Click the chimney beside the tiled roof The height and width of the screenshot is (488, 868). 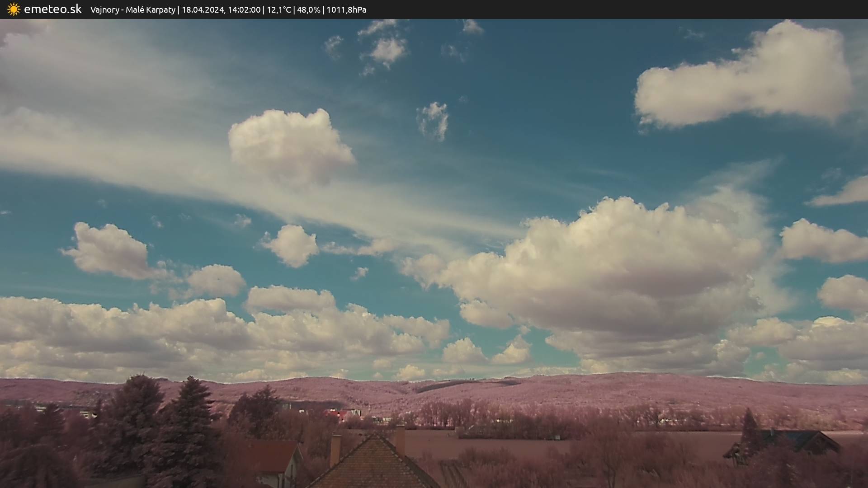(335, 450)
